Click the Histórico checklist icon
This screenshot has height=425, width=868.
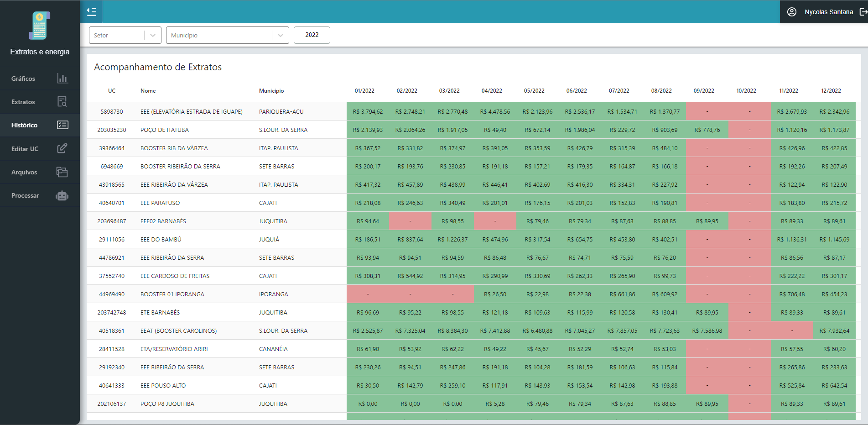(62, 125)
